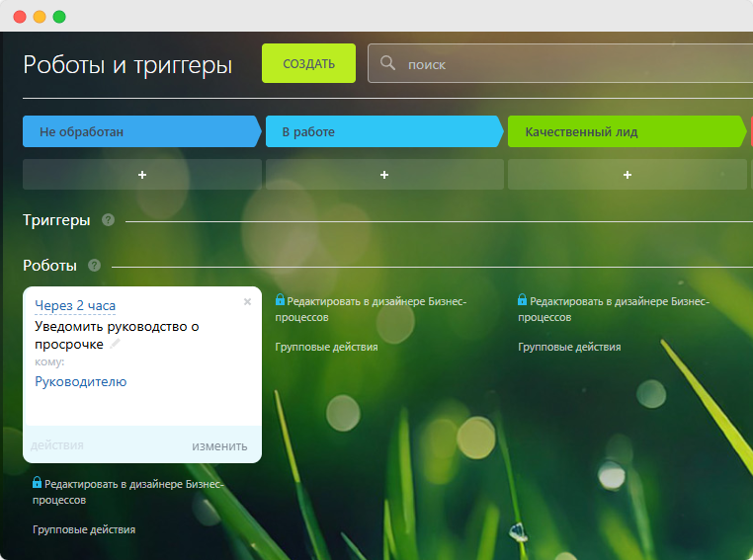
Task: Focus the поиск search field
Action: (x=560, y=63)
